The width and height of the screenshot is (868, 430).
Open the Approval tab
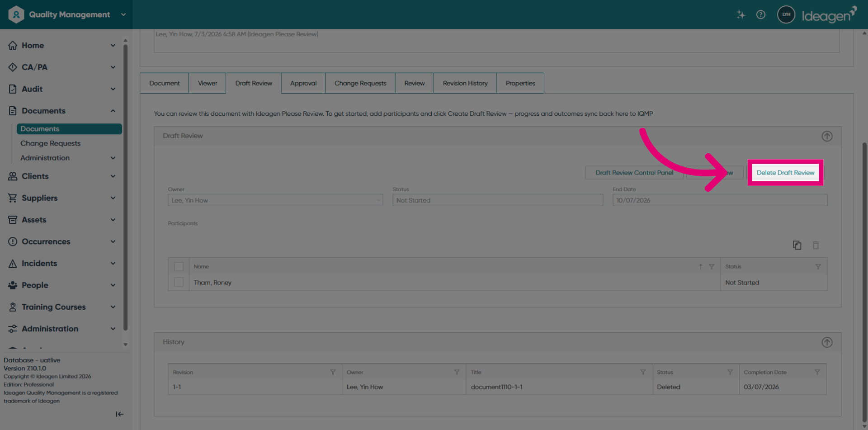(x=303, y=83)
